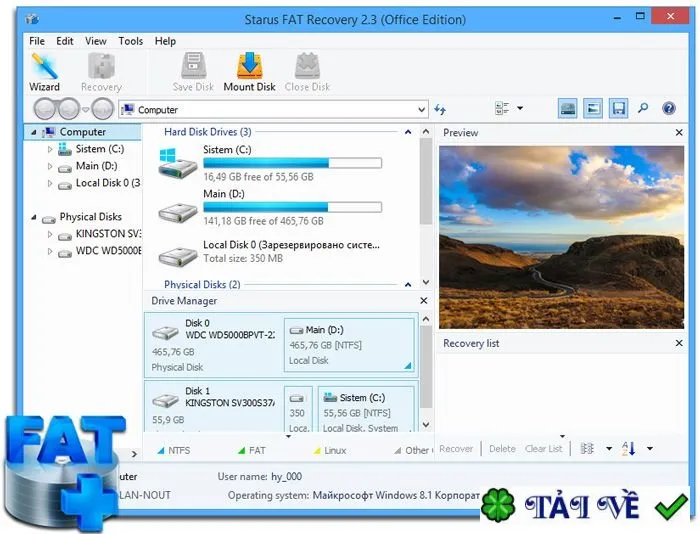Click the Recover button
The image size is (700, 534).
coord(456,449)
